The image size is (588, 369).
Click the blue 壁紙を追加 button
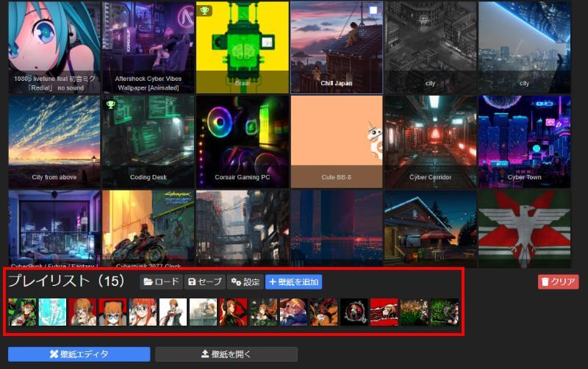293,282
